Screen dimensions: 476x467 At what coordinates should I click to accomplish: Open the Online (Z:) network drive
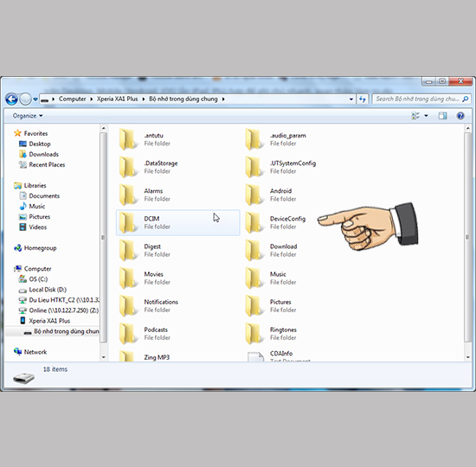tap(64, 310)
